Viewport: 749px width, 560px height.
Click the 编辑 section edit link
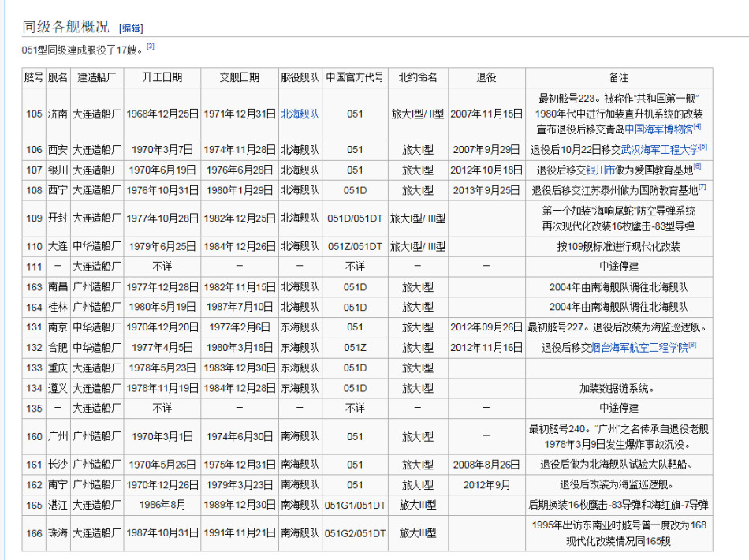131,28
